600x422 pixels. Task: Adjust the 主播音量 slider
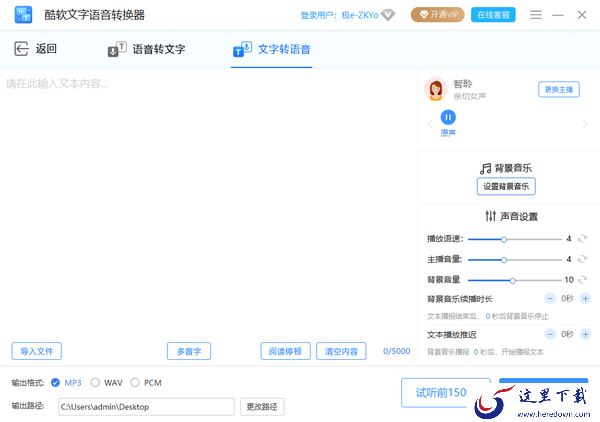514,259
